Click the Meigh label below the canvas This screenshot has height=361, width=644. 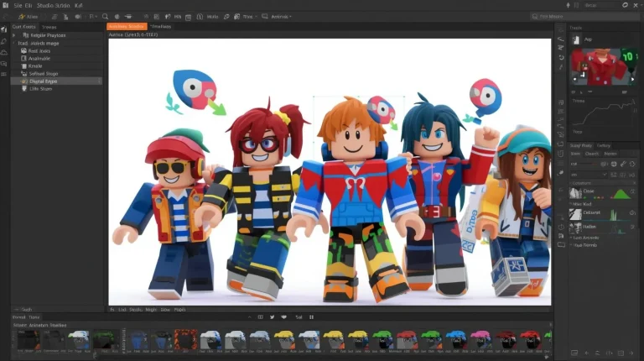(151, 310)
